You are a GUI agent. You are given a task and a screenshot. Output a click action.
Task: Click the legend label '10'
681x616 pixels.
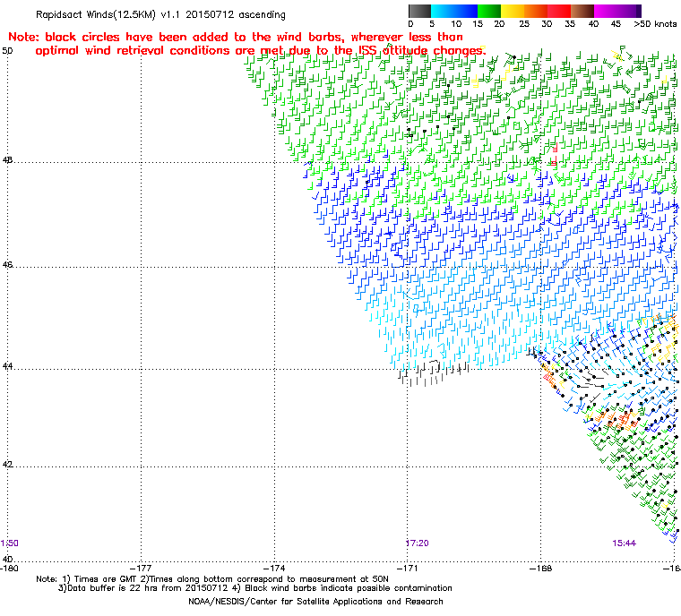click(456, 24)
